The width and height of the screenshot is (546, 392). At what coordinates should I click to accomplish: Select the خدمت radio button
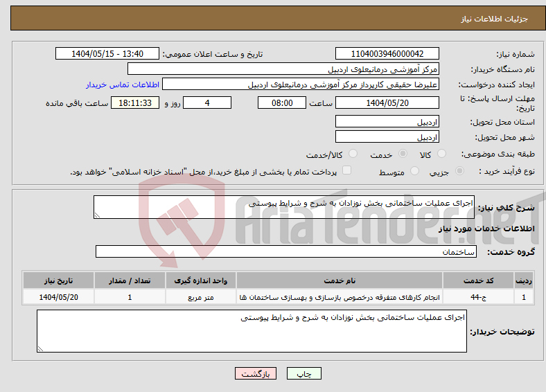(x=403, y=154)
